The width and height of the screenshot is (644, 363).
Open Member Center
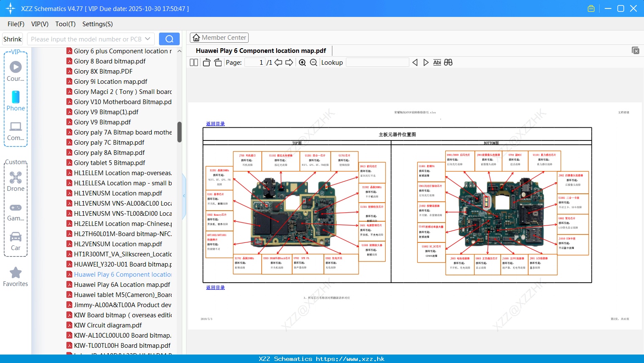coord(219,38)
